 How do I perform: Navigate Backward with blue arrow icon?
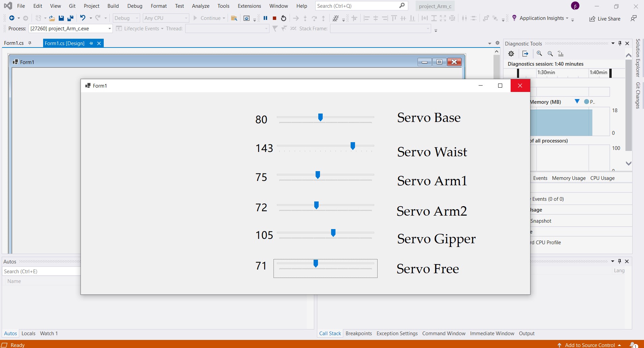tap(12, 18)
